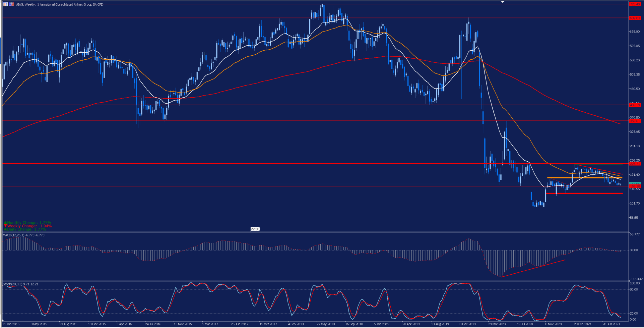
Task: Click the 639.90 price scale value
Action: [635, 32]
